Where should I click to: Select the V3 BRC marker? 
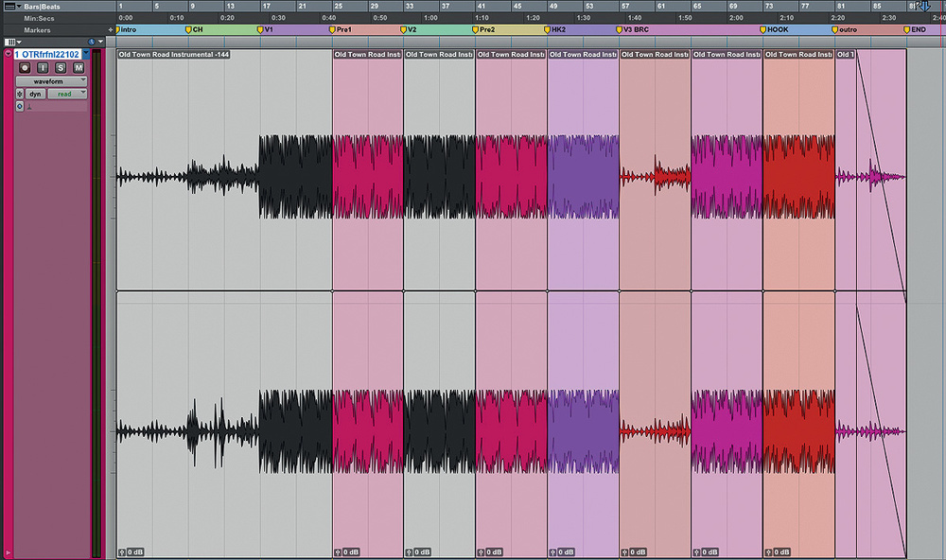(635, 30)
